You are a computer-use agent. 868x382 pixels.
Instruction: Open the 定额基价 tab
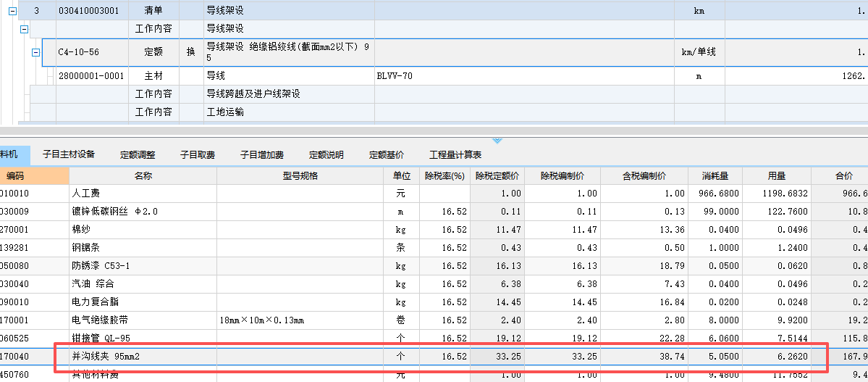pyautogui.click(x=387, y=155)
